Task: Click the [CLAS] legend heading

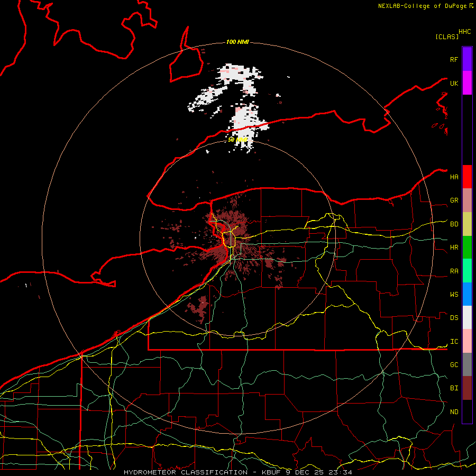Action: [x=447, y=36]
